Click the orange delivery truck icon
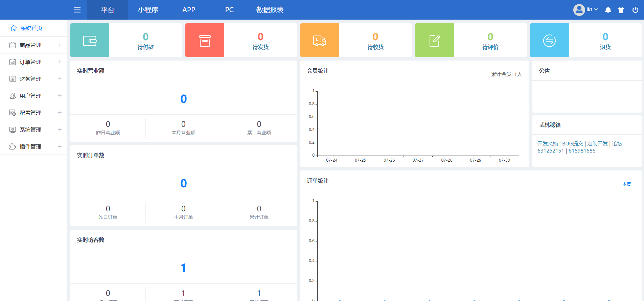Screen dimensions: 644x301 (x=319, y=41)
